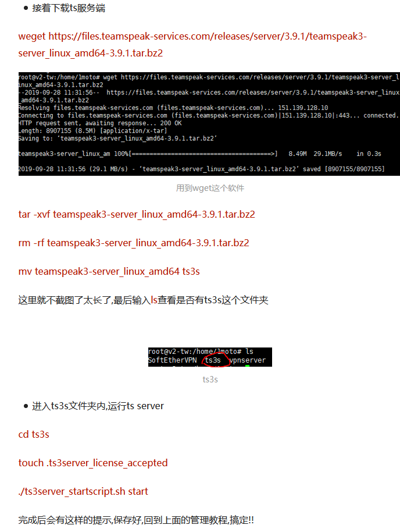Click the '用到wget这个软件' image caption

pos(210,188)
